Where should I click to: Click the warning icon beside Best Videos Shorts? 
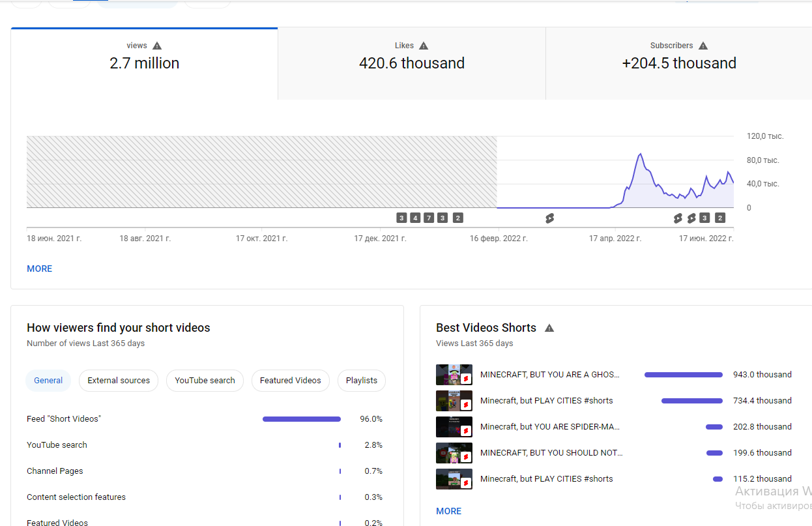(549, 328)
